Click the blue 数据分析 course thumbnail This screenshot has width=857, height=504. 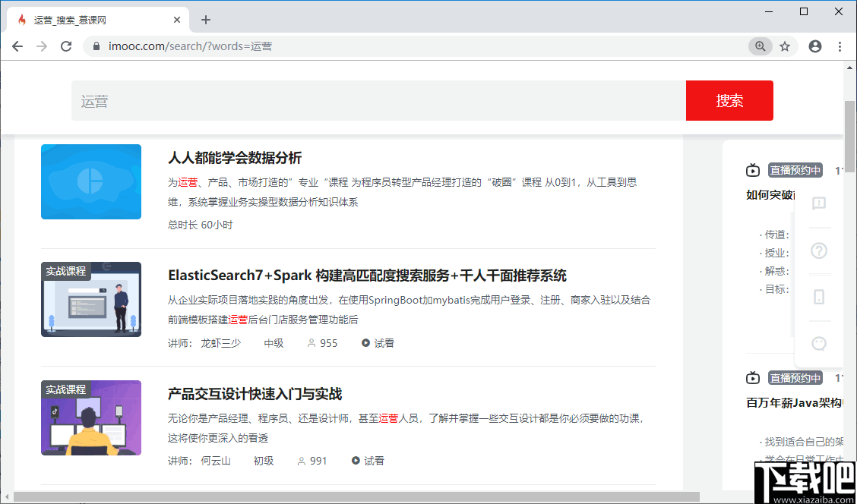click(90, 182)
